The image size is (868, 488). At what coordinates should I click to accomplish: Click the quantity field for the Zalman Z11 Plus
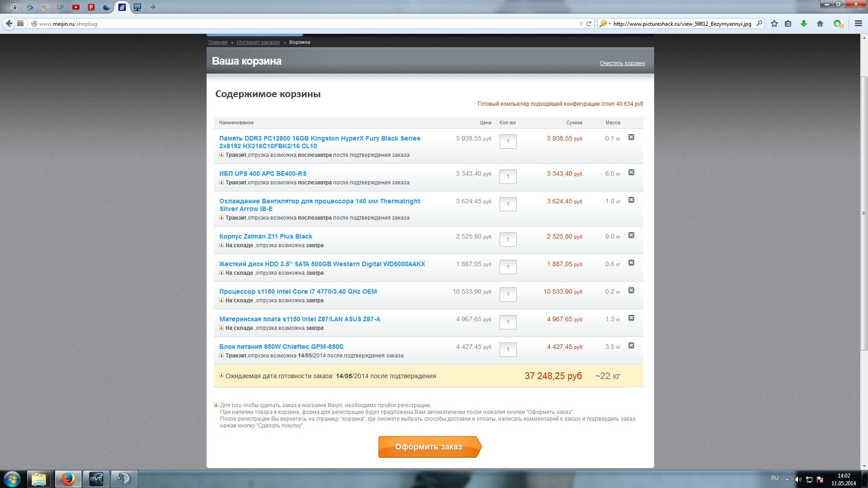(508, 239)
